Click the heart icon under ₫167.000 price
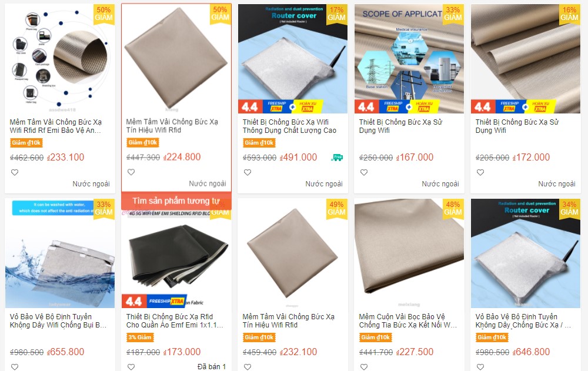588x371 pixels. click(364, 172)
